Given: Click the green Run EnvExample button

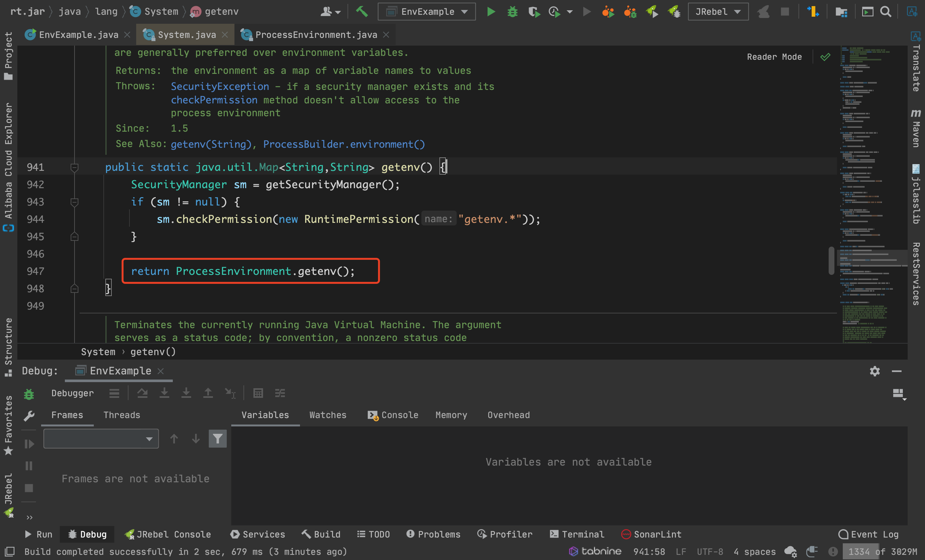Looking at the screenshot, I should (491, 12).
